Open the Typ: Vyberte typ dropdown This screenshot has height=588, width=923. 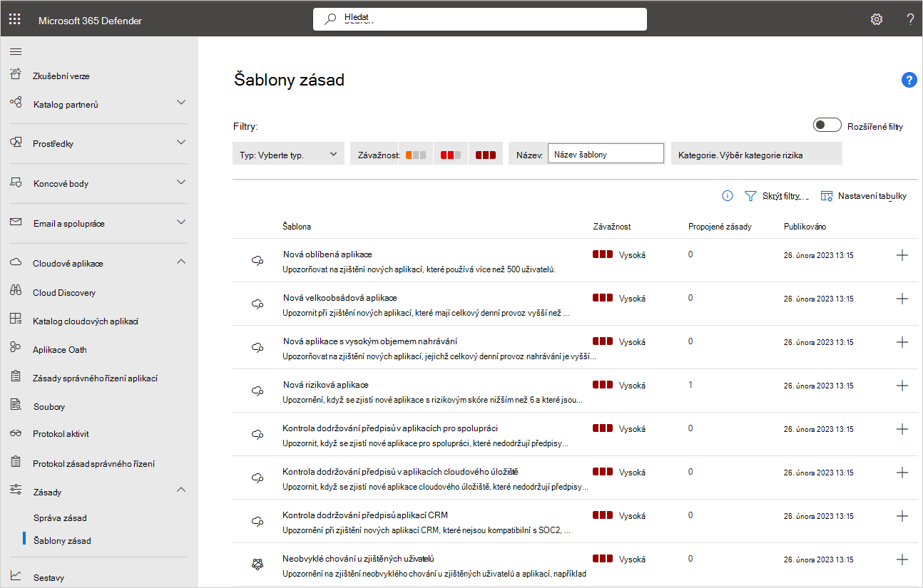(x=289, y=154)
